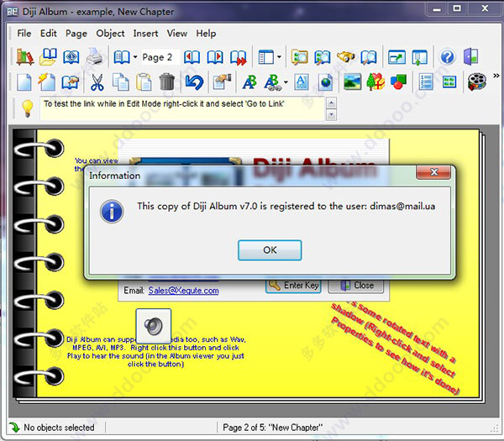Click the lightbulb hint icon
The width and height of the screenshot is (504, 441).
coord(28,108)
